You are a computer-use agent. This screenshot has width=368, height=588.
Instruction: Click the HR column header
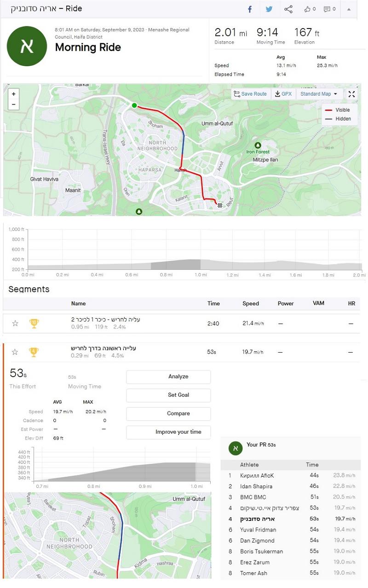coord(352,303)
